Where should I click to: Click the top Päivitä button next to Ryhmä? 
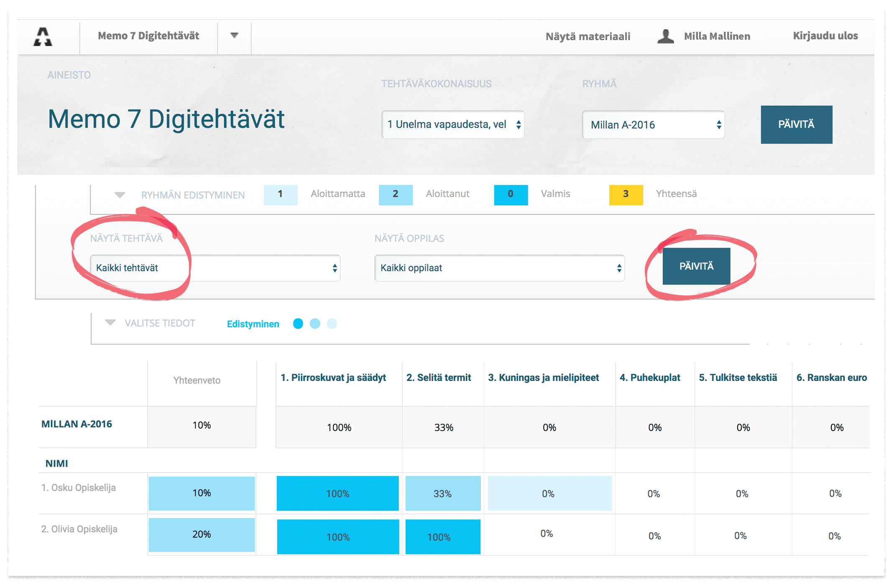pyautogui.click(x=796, y=125)
